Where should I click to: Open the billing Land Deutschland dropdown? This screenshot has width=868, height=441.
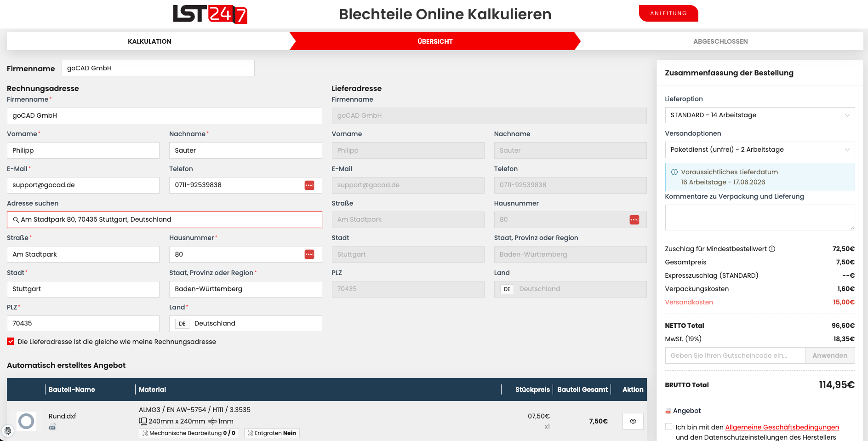(246, 324)
